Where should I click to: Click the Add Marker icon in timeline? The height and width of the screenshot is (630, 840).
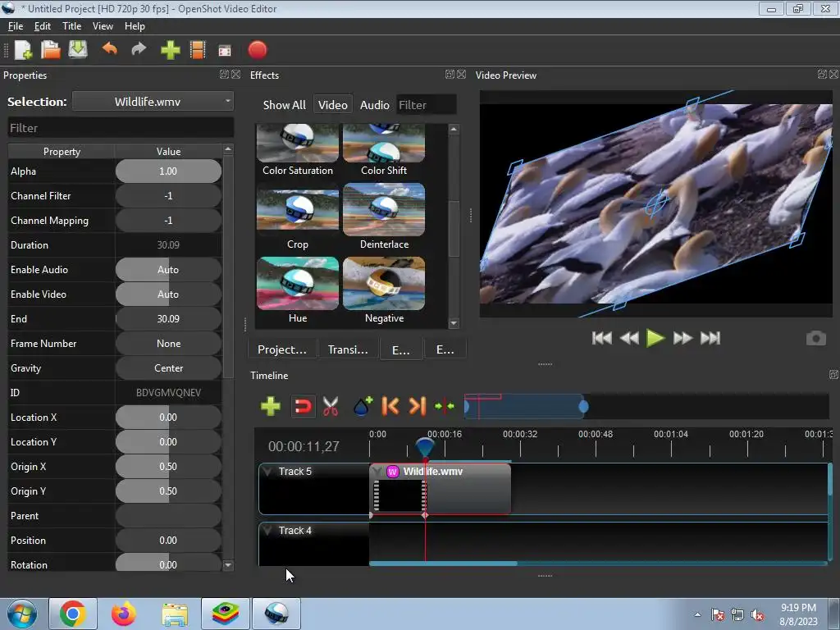pos(362,406)
